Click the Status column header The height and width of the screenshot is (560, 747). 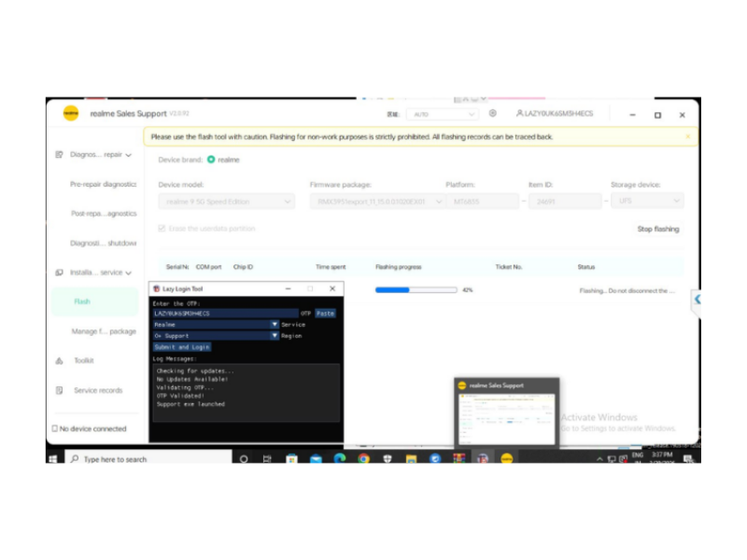(x=586, y=267)
